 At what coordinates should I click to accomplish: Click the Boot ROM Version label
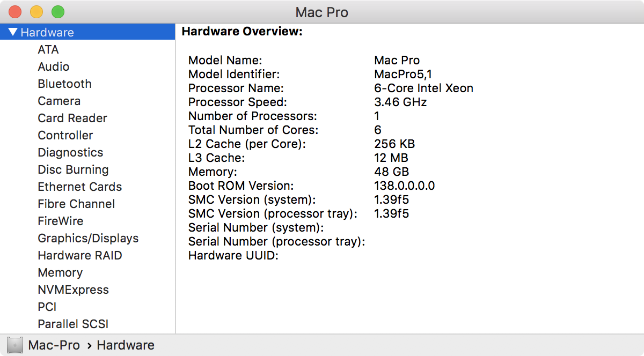[241, 186]
